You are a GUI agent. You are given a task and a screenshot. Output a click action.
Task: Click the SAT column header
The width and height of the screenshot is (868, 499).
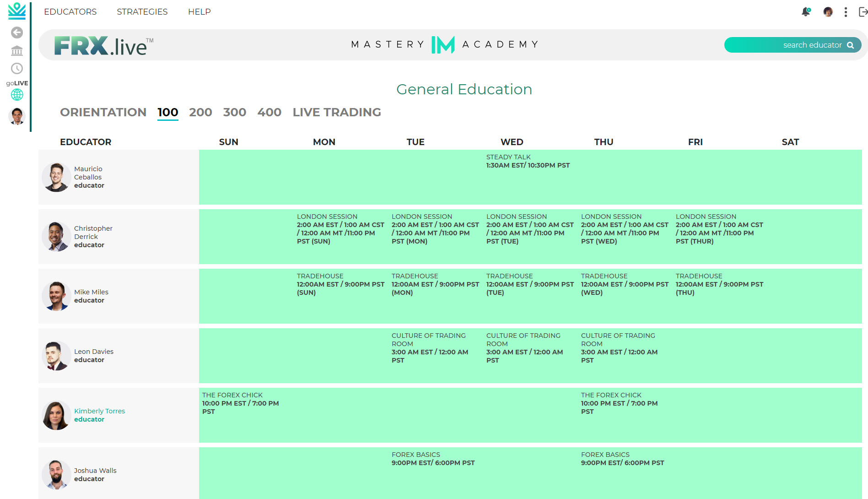(790, 142)
